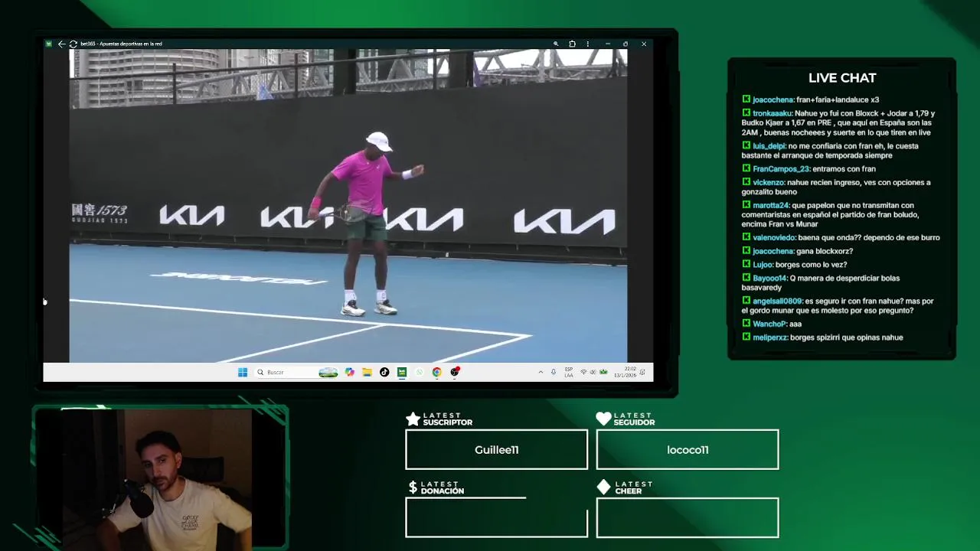Screen dimensions: 980x551
Task: Open the Wi-Fi network icon in the tray
Action: point(583,372)
